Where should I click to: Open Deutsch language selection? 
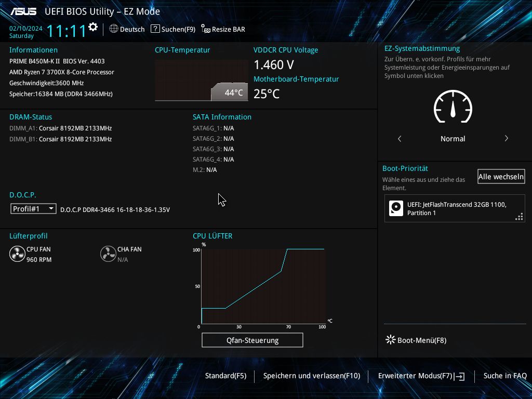(132, 29)
